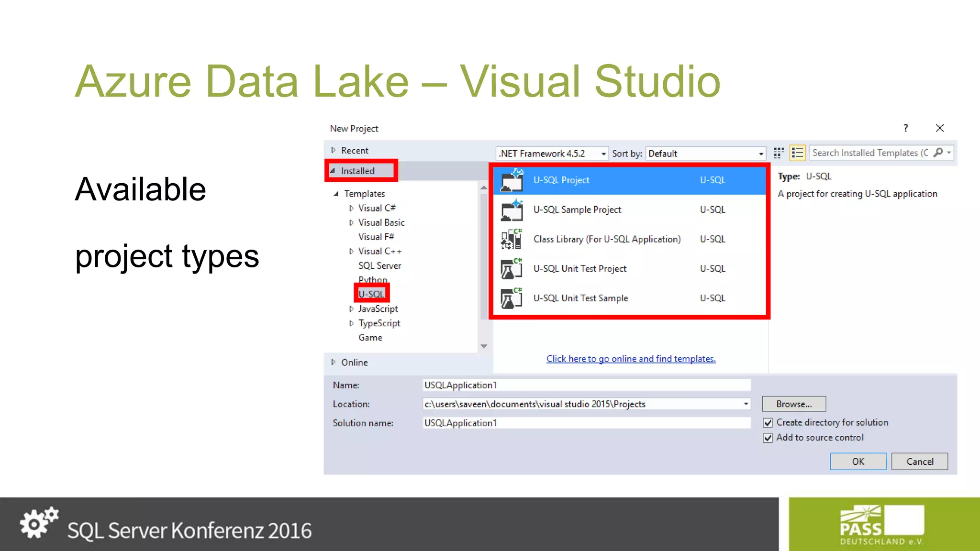Open the Sort by Default dropdown
The height and width of the screenshot is (551, 980).
(x=706, y=154)
